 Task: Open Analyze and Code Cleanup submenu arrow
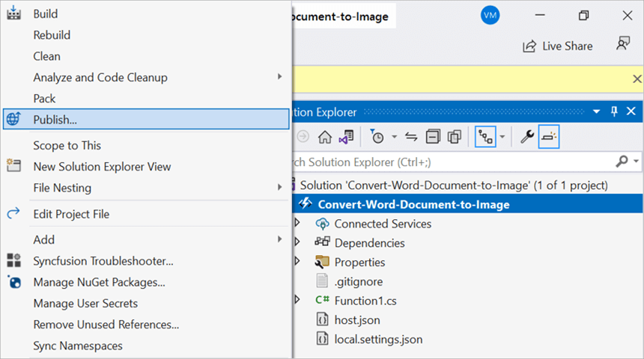[280, 77]
